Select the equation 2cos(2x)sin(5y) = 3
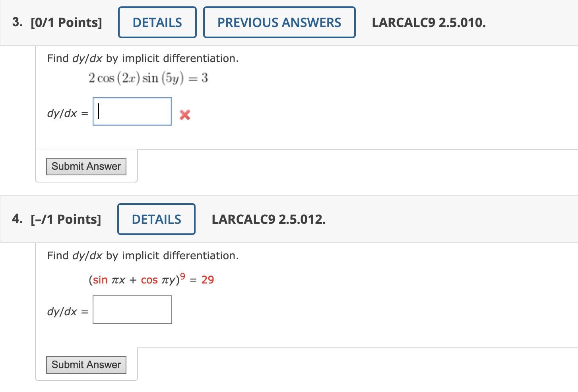The width and height of the screenshot is (578, 392). [148, 78]
